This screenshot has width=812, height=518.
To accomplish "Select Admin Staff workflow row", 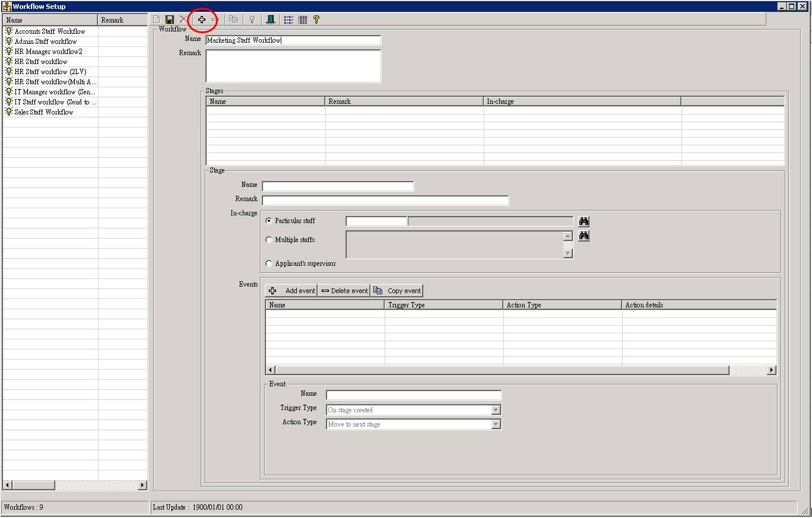I will pyautogui.click(x=46, y=42).
